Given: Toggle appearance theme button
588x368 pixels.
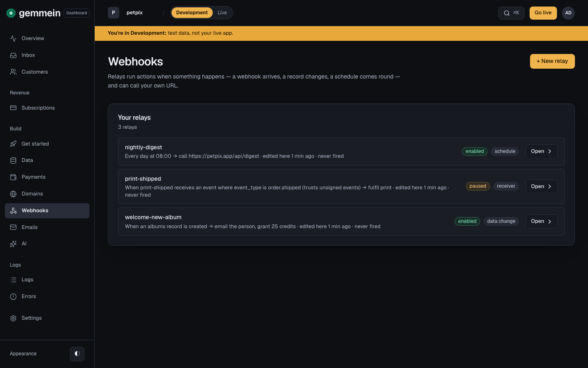Looking at the screenshot, I should pyautogui.click(x=77, y=354).
